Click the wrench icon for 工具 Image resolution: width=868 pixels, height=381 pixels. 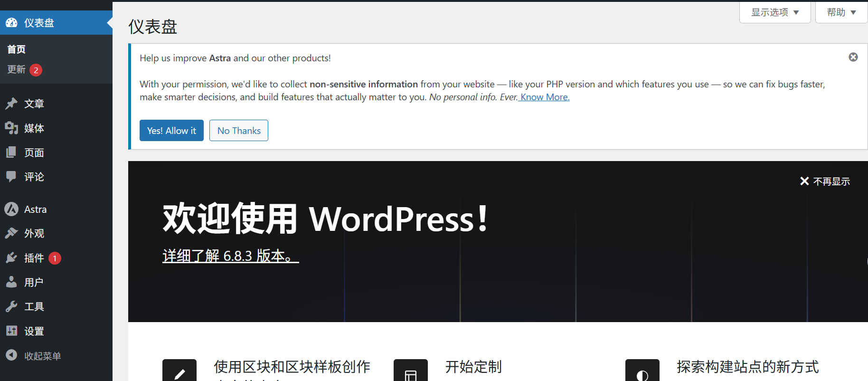(x=11, y=306)
